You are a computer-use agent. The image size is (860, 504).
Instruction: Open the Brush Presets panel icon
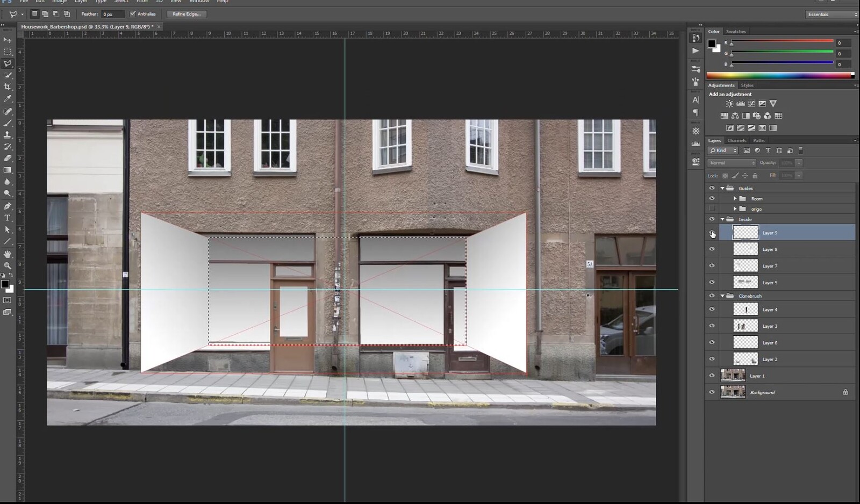[x=696, y=69]
